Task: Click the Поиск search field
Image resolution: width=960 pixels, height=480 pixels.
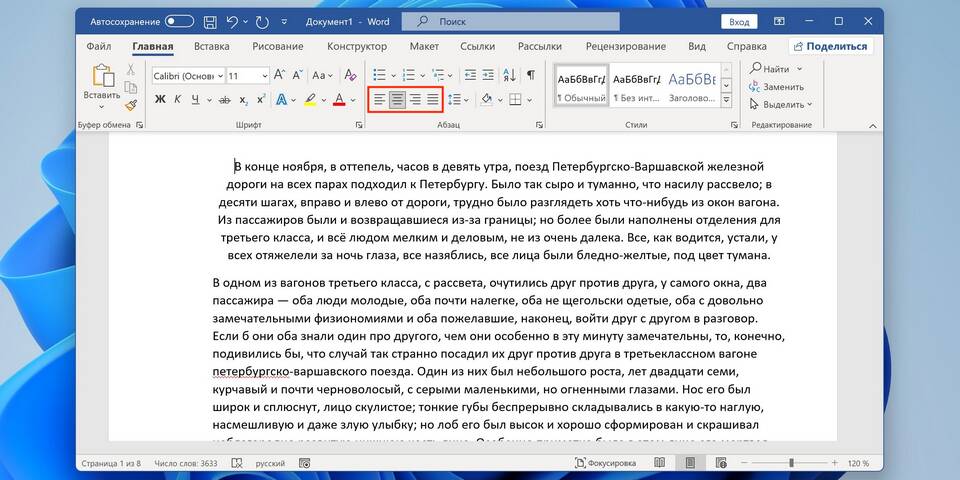Action: 511,22
